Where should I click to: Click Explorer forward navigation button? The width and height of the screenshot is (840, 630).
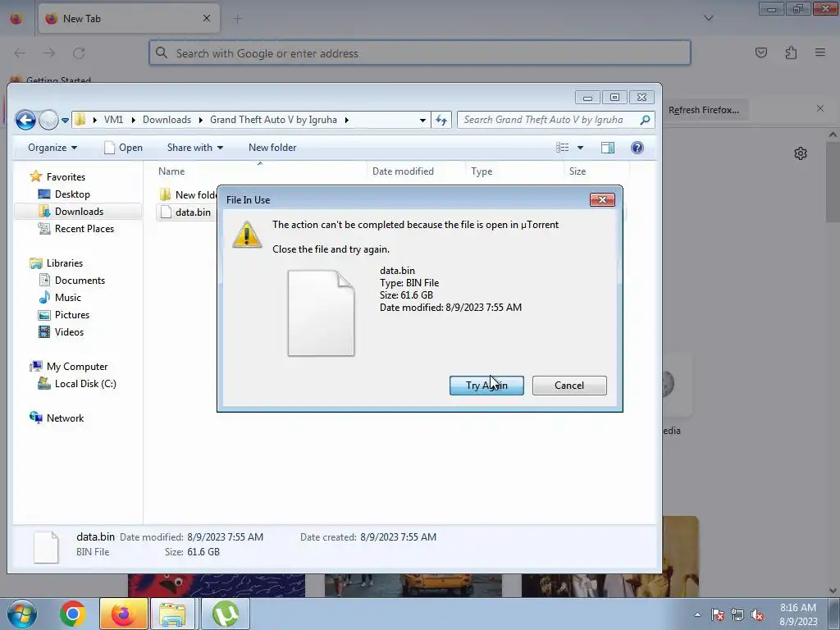pyautogui.click(x=48, y=120)
